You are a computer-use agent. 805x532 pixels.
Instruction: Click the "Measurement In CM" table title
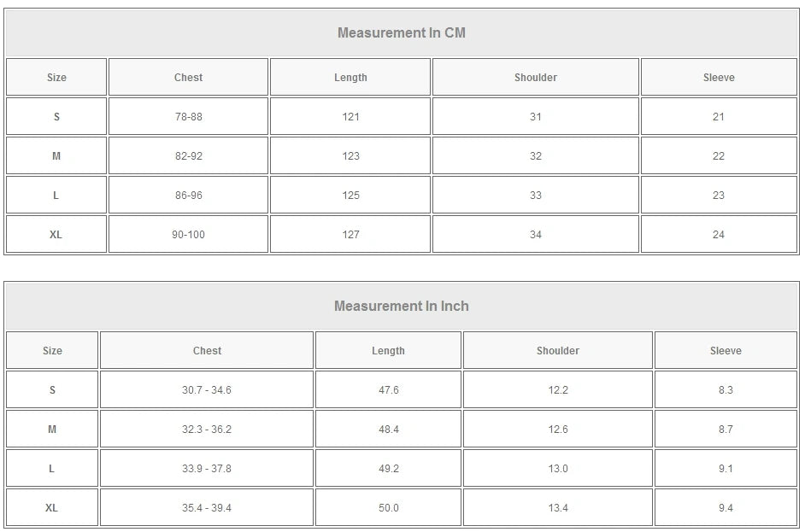click(x=401, y=33)
